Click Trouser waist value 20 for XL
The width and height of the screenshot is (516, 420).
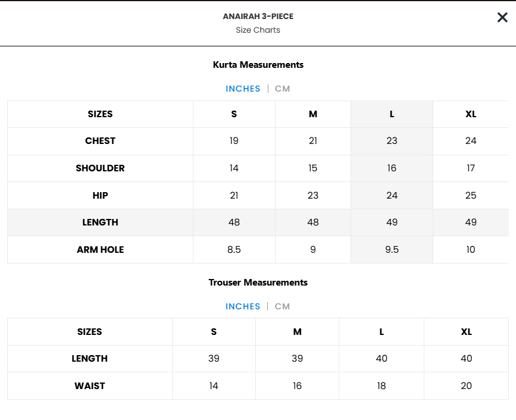pyautogui.click(x=467, y=386)
